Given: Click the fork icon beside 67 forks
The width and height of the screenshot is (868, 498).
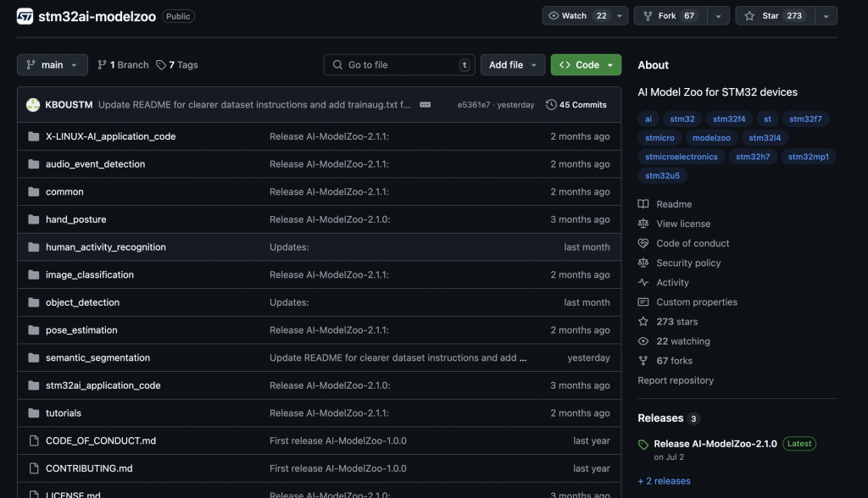Looking at the screenshot, I should (x=643, y=361).
